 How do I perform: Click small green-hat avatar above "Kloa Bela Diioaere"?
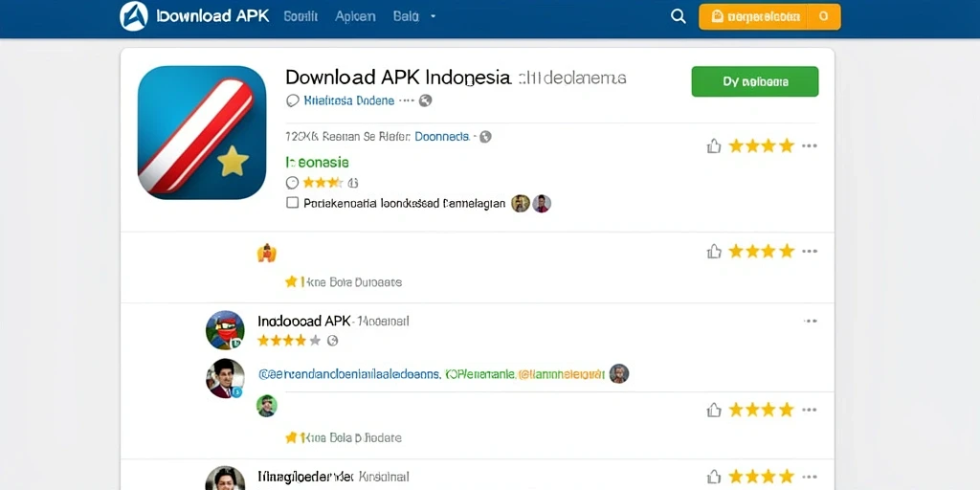[267, 406]
